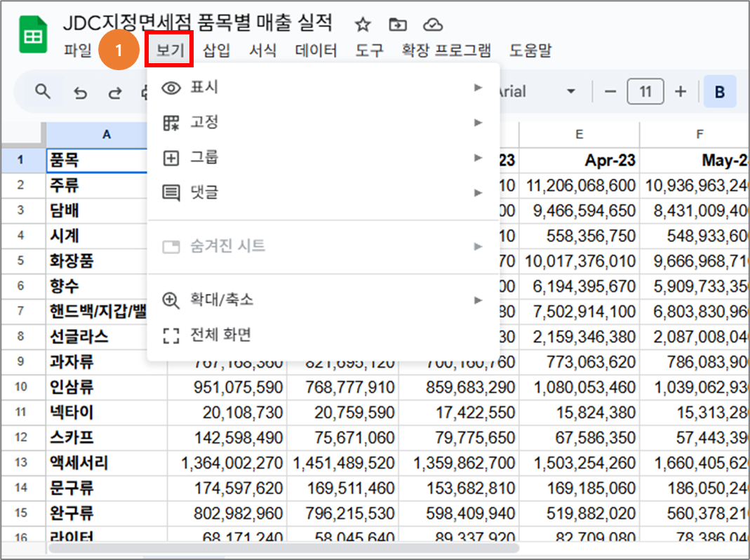Increase font size with plus button
The height and width of the screenshot is (560, 750).
(680, 91)
